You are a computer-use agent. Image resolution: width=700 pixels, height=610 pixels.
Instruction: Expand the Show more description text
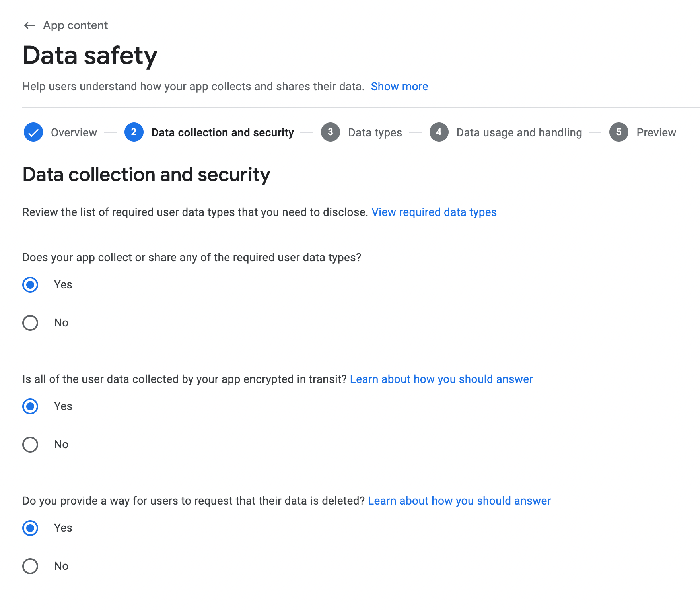point(399,86)
